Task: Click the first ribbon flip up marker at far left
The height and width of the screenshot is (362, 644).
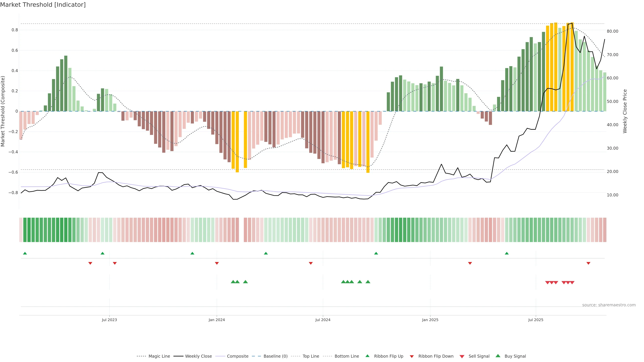Action: click(x=25, y=253)
